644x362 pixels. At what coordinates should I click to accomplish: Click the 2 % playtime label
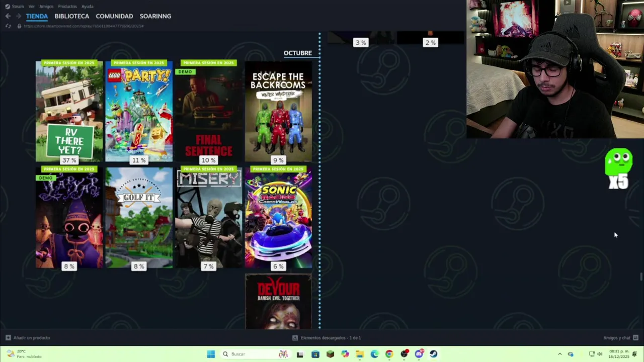(x=430, y=43)
